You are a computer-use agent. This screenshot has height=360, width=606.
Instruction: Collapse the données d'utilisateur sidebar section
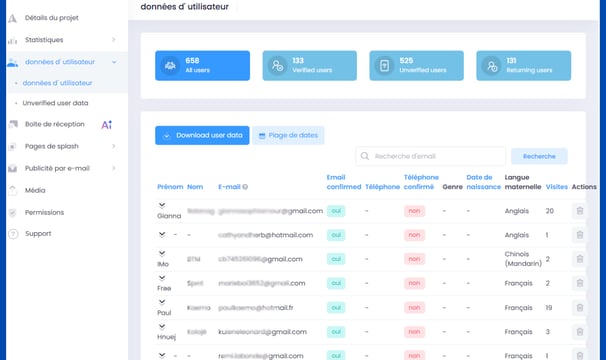(114, 62)
